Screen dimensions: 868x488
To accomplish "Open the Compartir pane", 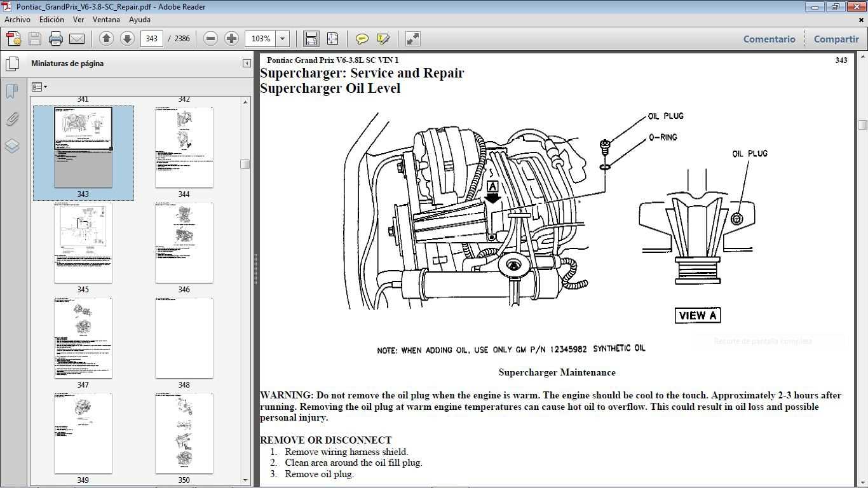I will pyautogui.click(x=836, y=39).
